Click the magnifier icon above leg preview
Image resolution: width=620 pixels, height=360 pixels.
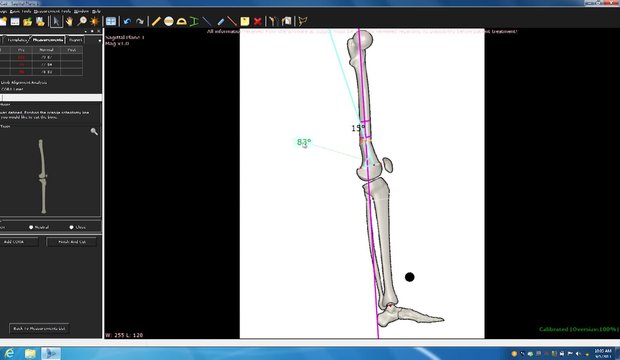(x=94, y=131)
